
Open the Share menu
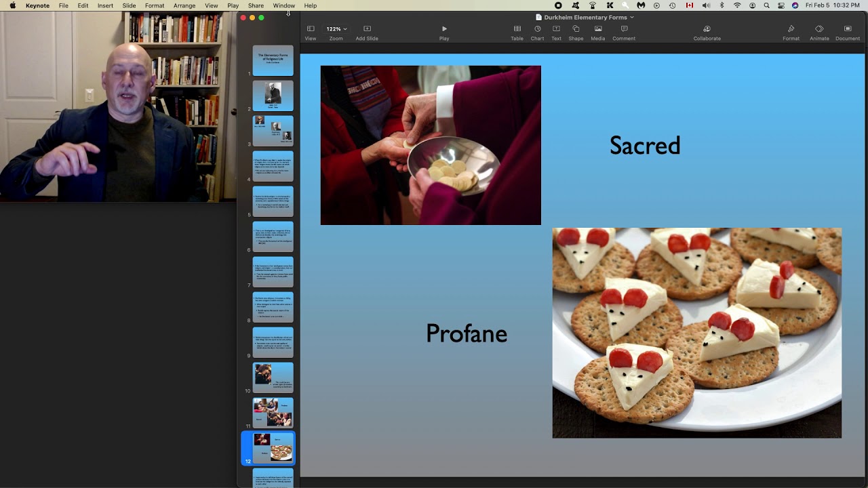tap(256, 5)
